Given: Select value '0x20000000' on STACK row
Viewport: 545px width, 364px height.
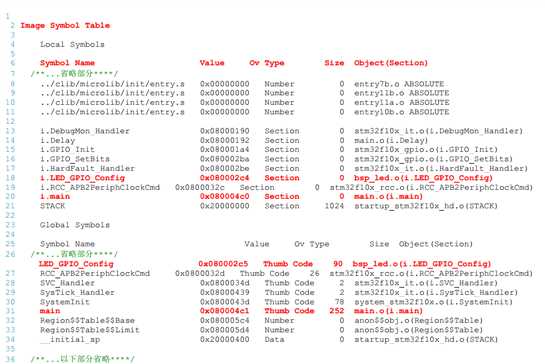Looking at the screenshot, I should (225, 206).
